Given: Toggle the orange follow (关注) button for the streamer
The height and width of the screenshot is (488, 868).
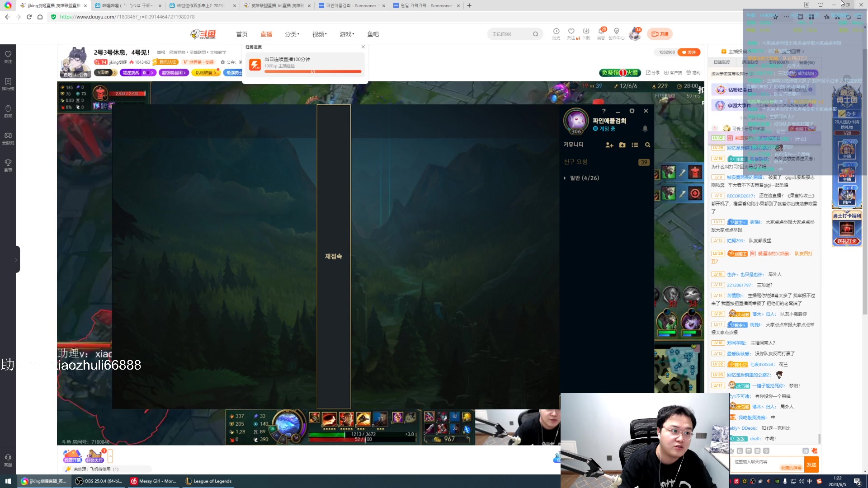Looking at the screenshot, I should (x=689, y=52).
